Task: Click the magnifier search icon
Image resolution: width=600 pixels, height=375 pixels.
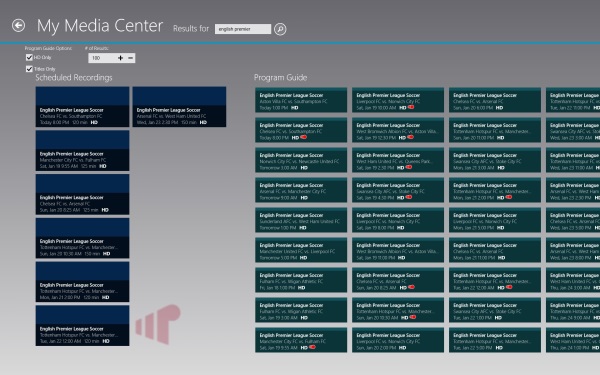Action: tap(280, 29)
